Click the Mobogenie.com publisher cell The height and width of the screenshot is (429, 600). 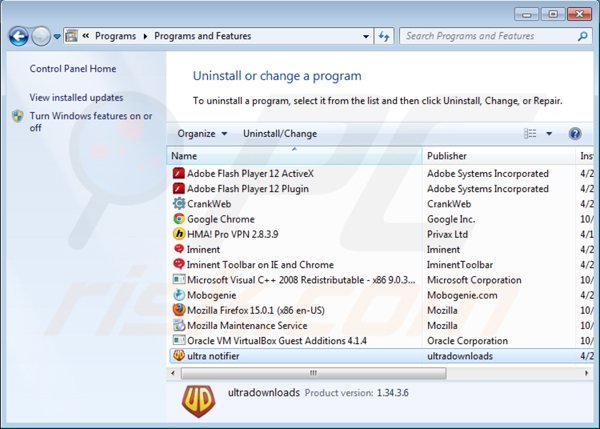[x=462, y=295]
